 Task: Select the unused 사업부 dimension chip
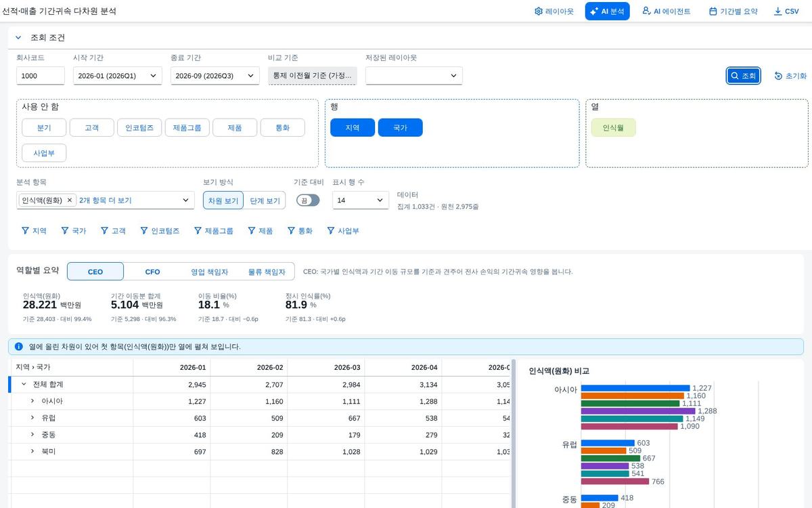click(44, 153)
